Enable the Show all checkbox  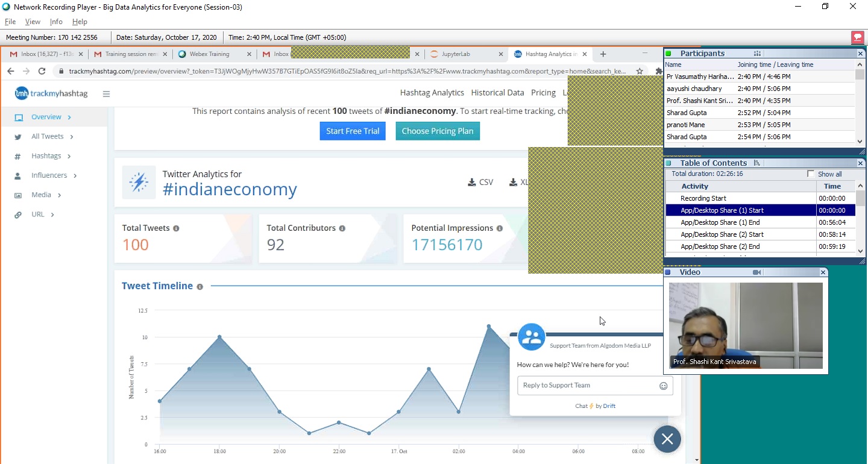pos(811,174)
